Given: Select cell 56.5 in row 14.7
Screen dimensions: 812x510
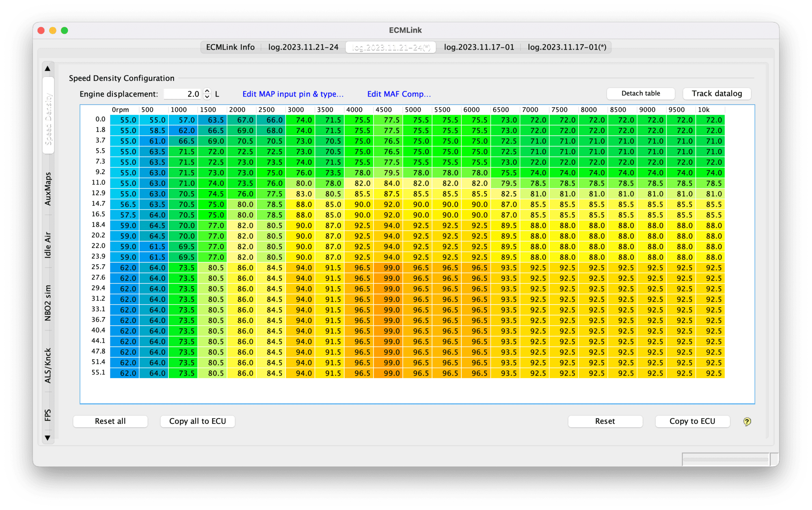Looking at the screenshot, I should 125,204.
